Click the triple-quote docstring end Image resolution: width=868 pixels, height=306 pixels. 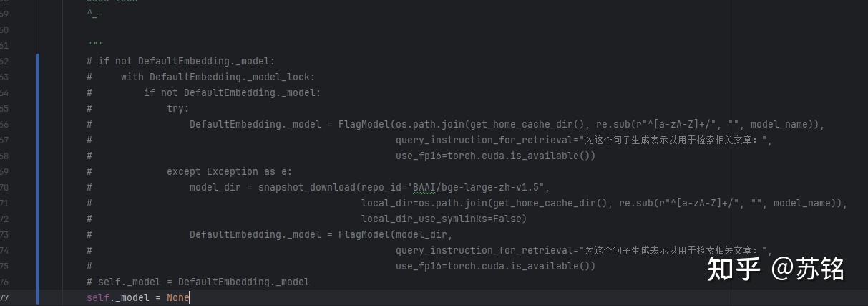click(94, 45)
